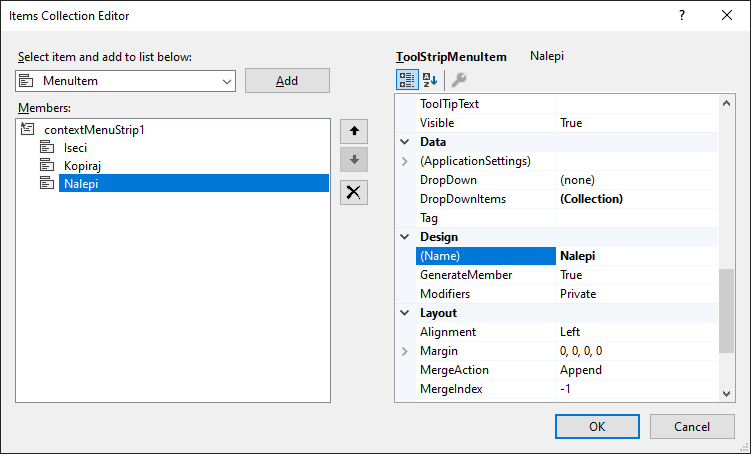This screenshot has height=454, width=751.
Task: Expand the Margin property
Action: (x=405, y=351)
